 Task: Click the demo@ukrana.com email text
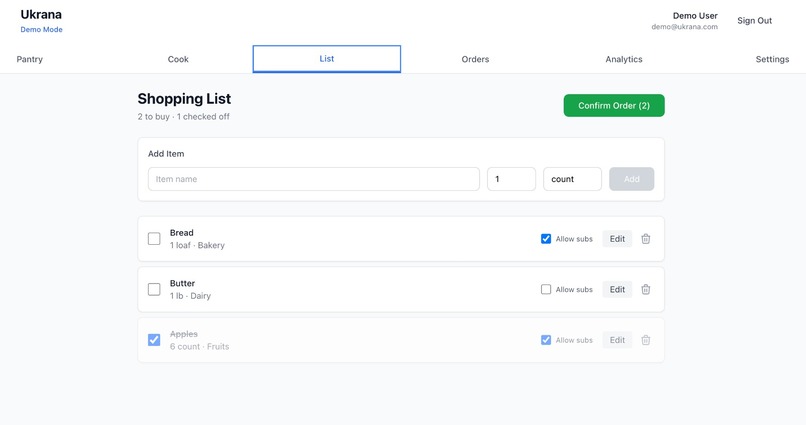(x=684, y=27)
